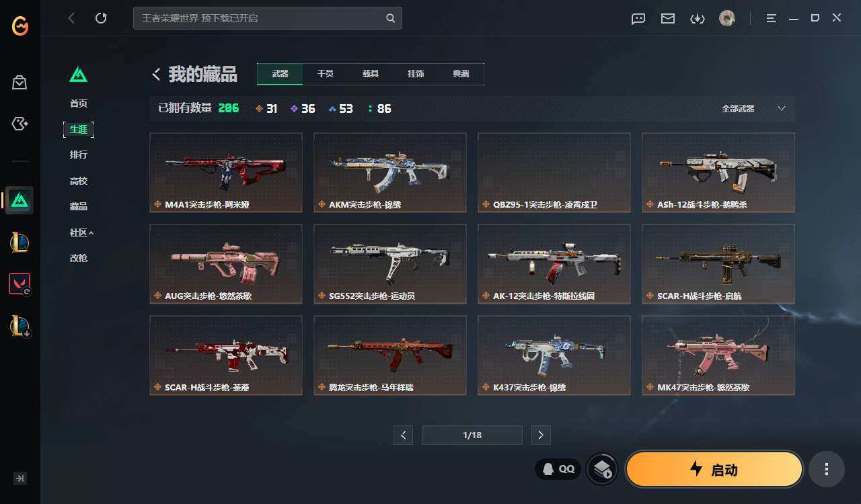The width and height of the screenshot is (861, 504).
Task: Open the store bag icon in sidebar
Action: tap(20, 83)
